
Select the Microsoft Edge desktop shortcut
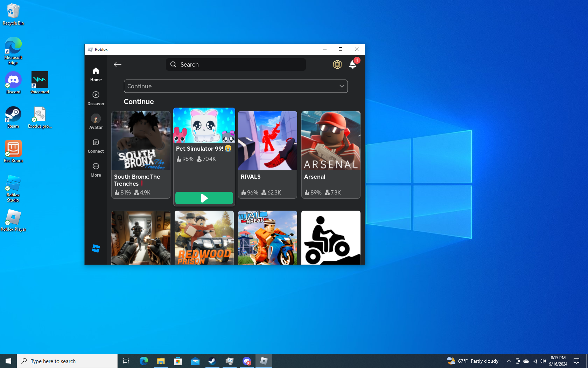pyautogui.click(x=13, y=51)
